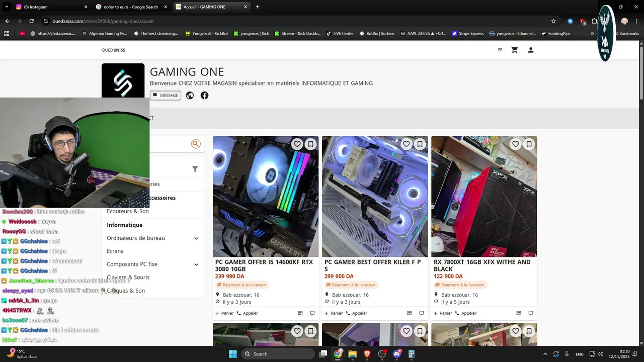Go back to previous page

tap(7, 21)
